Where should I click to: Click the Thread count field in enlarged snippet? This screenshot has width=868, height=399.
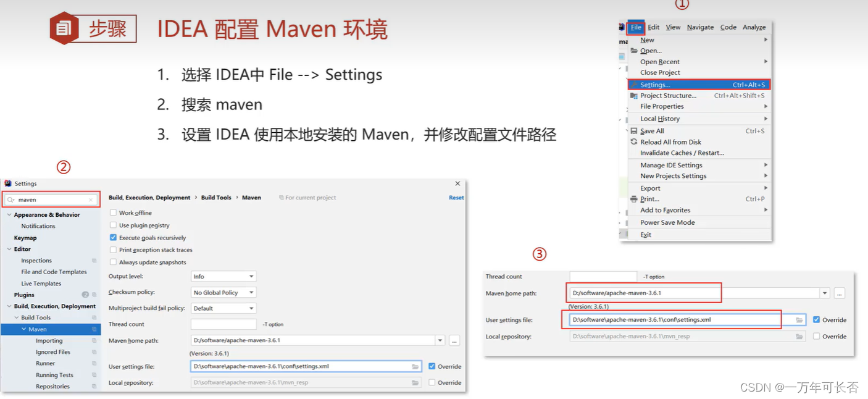click(603, 276)
